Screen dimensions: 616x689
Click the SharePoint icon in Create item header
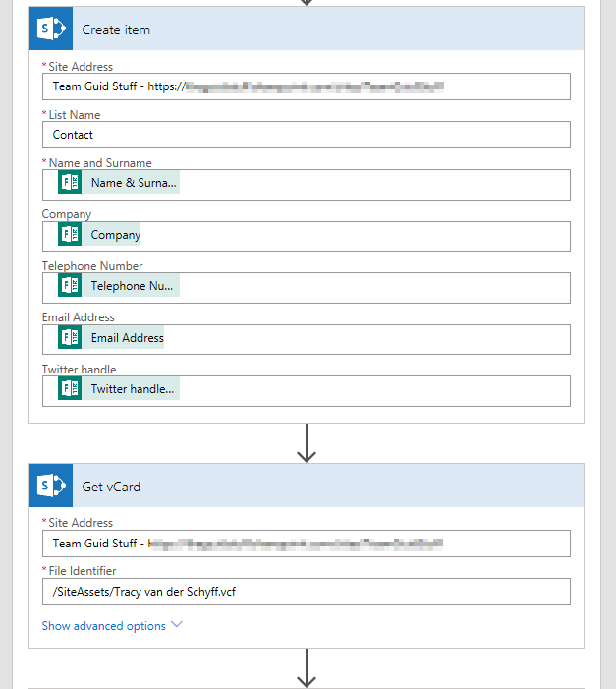point(50,29)
